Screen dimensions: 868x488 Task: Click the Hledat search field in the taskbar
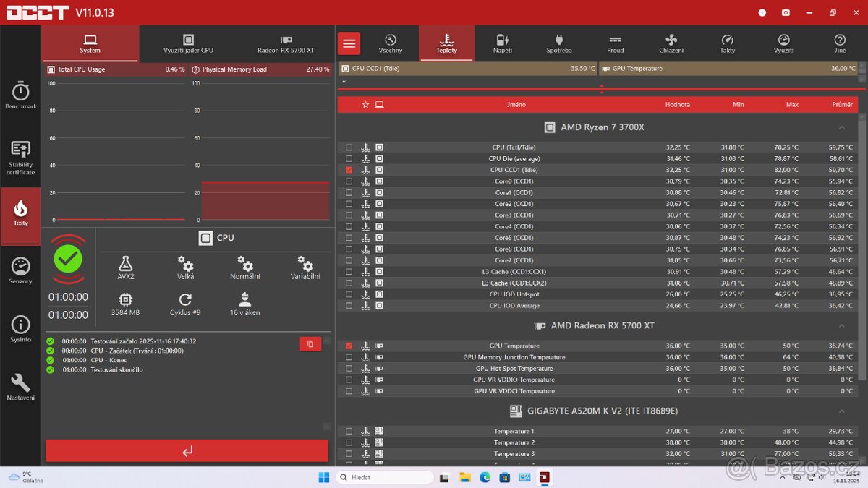(x=384, y=476)
